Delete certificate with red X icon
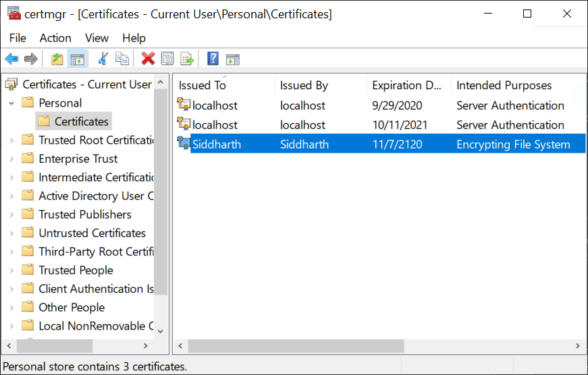 point(148,59)
